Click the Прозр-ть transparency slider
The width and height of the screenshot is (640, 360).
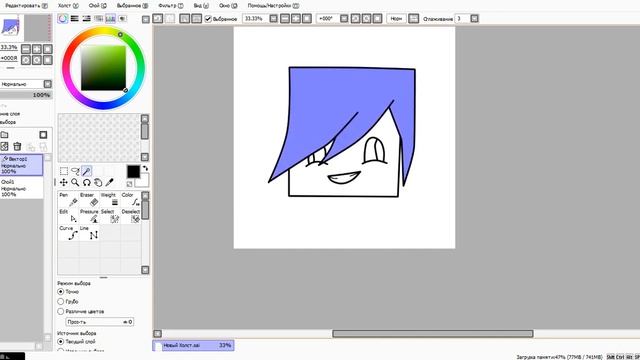pos(100,322)
